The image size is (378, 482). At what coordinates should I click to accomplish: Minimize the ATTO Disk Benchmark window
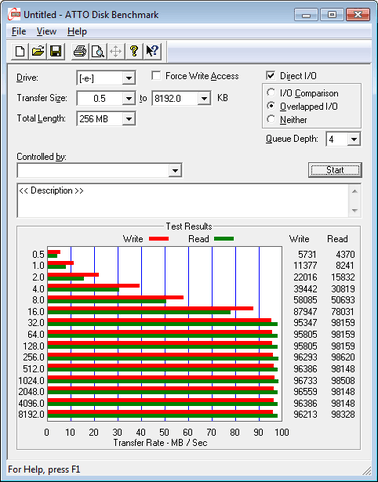coord(306,15)
